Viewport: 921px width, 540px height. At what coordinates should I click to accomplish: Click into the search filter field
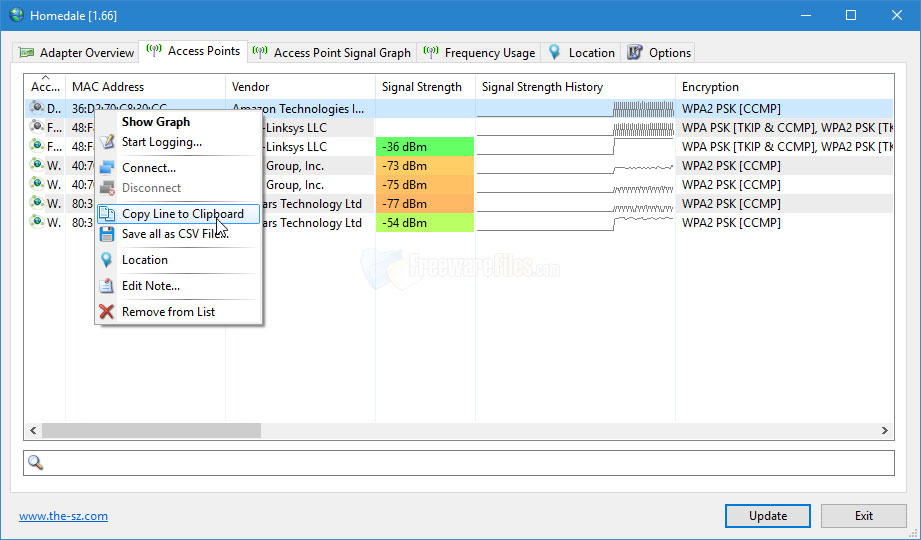pyautogui.click(x=459, y=462)
